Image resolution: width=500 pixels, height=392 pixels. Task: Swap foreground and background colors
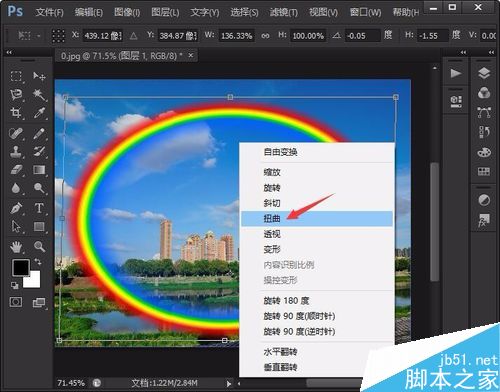point(38,262)
